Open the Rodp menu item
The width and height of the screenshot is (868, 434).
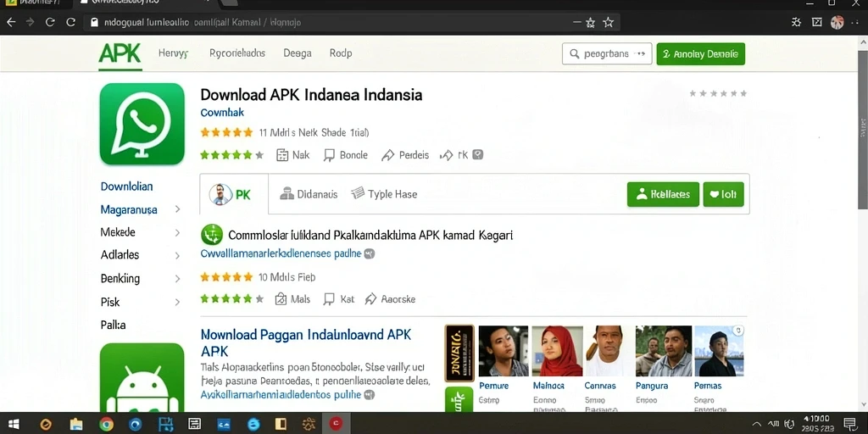(x=341, y=53)
